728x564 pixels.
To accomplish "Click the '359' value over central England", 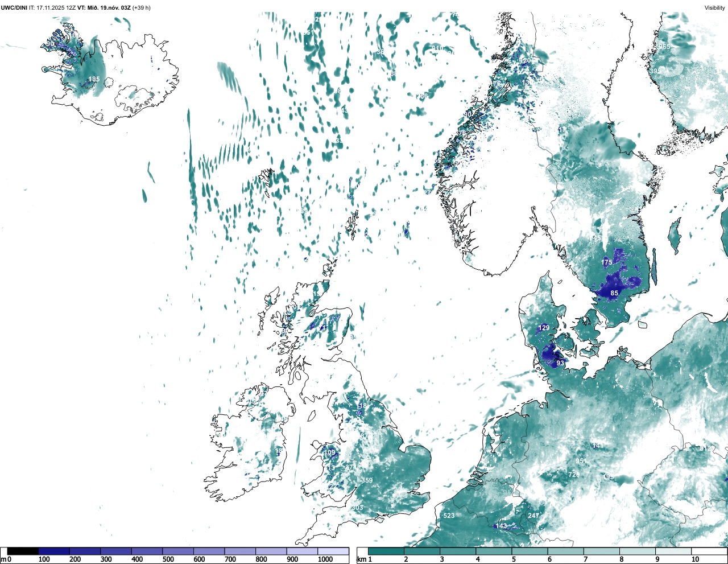I will pos(367,480).
